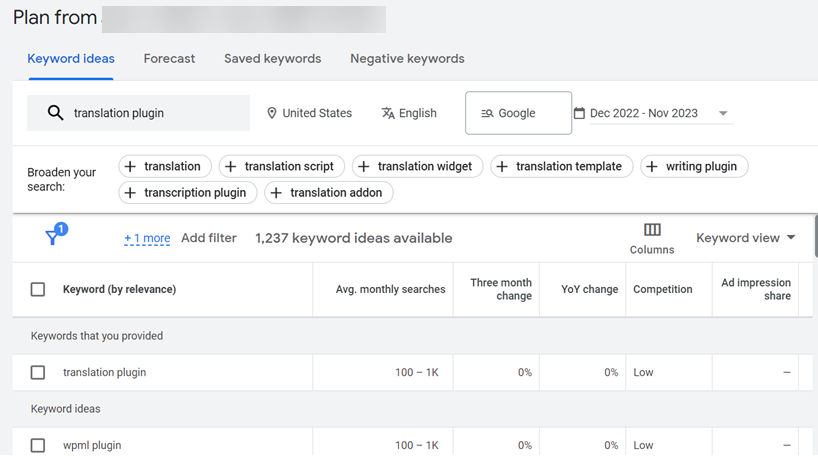Add translation template to search

[x=562, y=166]
